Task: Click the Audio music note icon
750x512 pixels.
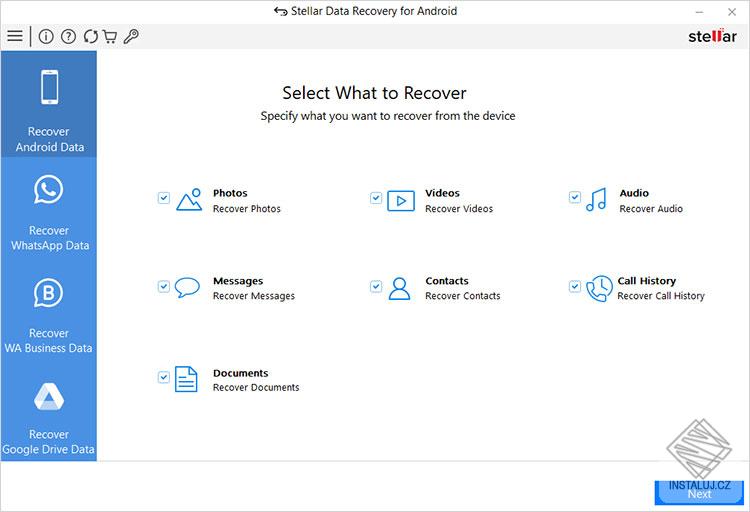Action: pyautogui.click(x=596, y=200)
